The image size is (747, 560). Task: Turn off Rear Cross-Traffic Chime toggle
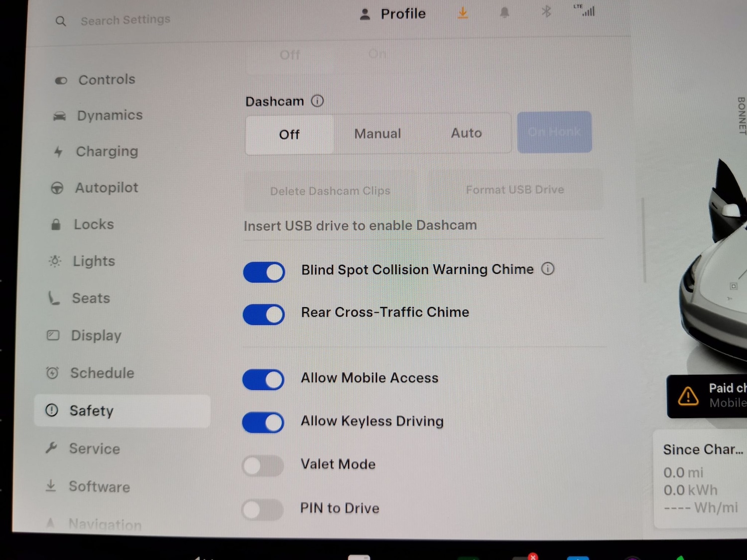pyautogui.click(x=263, y=315)
